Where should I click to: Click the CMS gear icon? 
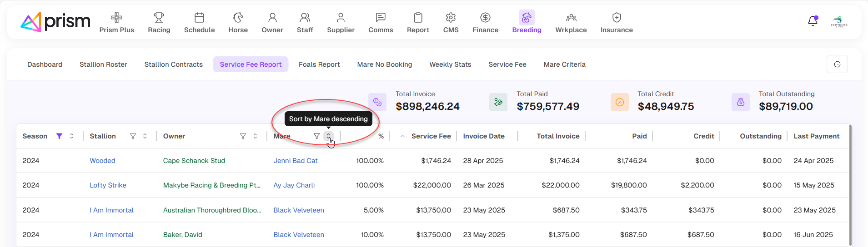pyautogui.click(x=451, y=18)
